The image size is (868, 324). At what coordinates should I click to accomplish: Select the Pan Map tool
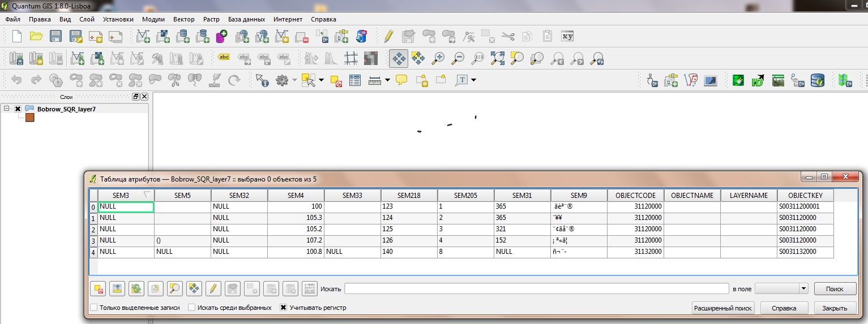(398, 58)
